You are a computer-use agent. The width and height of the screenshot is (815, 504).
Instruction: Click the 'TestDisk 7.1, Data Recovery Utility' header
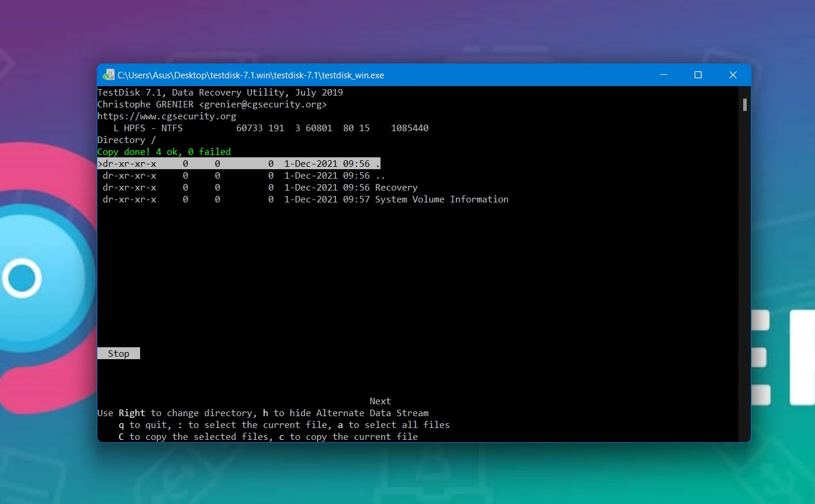coord(220,93)
